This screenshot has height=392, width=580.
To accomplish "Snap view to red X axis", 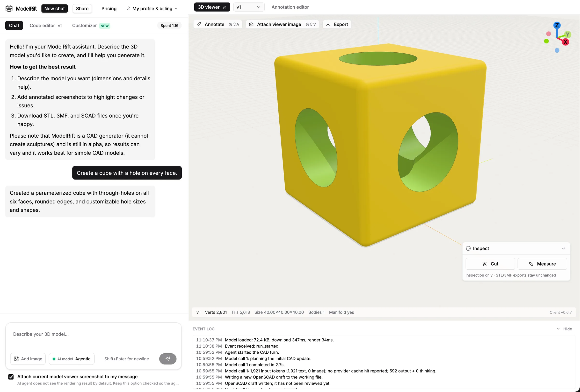I will 565,42.
